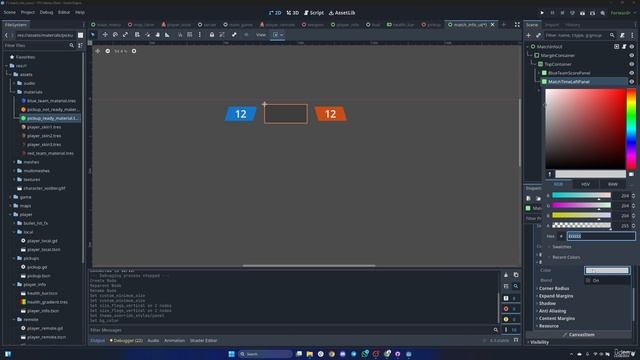Switch to the 3D workspace
640x360 pixels.
point(293,13)
